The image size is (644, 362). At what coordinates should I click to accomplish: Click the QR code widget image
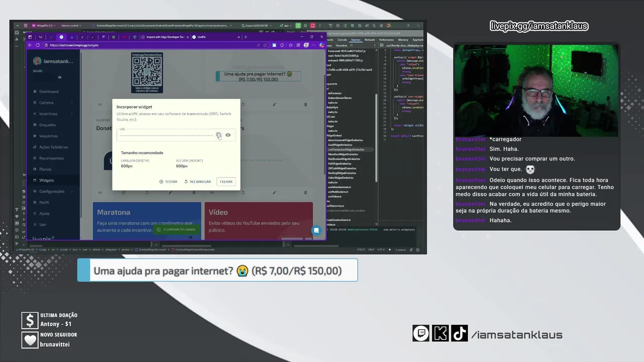coord(147,73)
